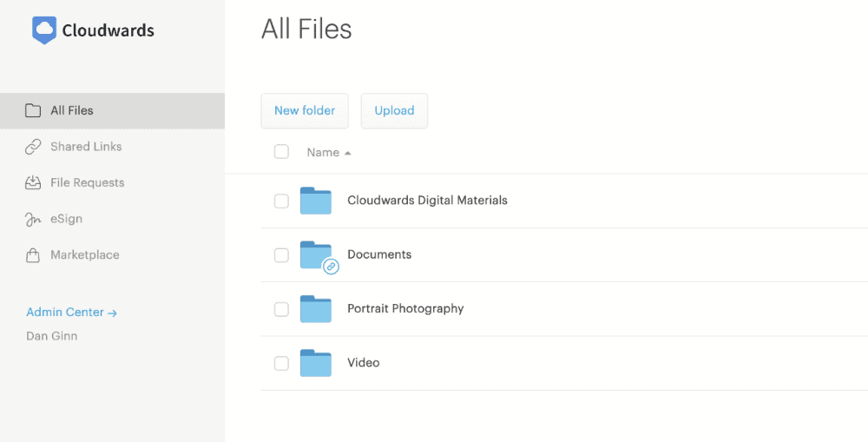Click the Video folder icon
The image size is (868, 442).
coord(316,363)
